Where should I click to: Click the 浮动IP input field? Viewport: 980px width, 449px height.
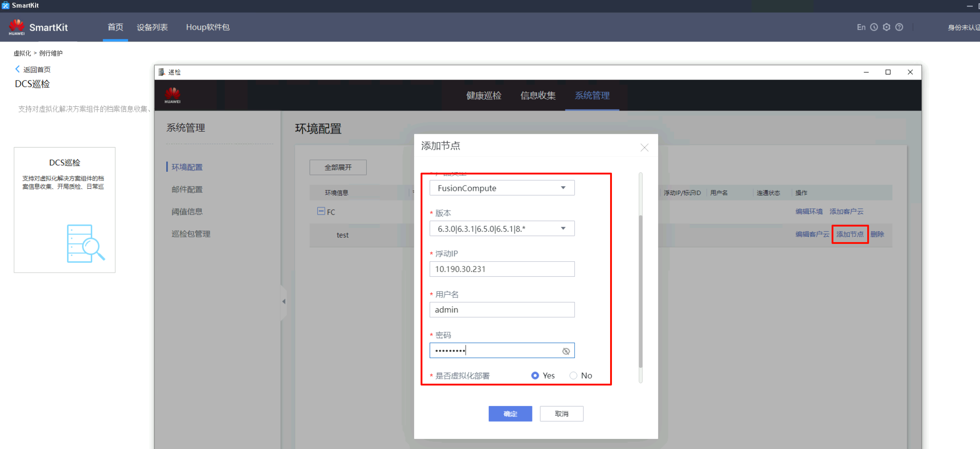tap(502, 269)
